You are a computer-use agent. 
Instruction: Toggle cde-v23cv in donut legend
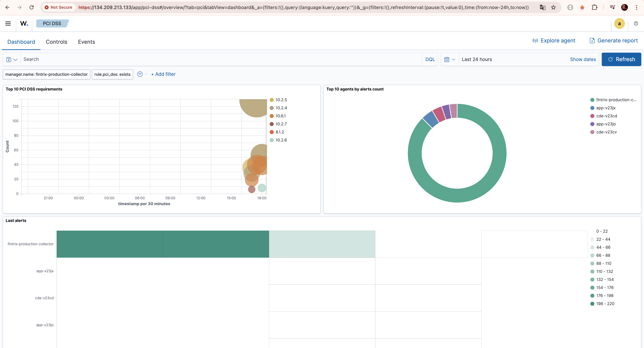pos(604,132)
